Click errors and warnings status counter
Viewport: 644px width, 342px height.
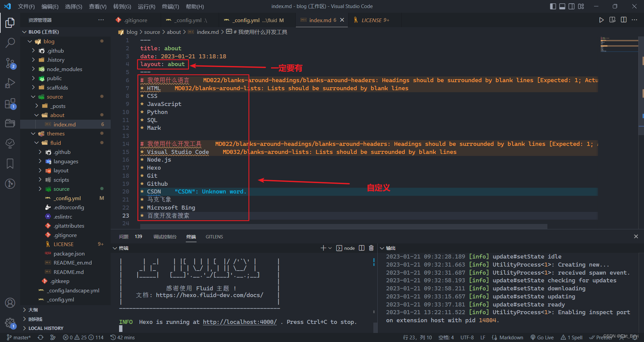point(83,337)
